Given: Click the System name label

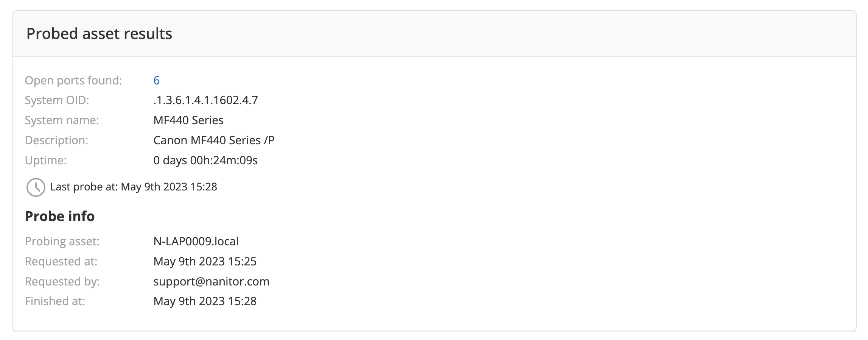Looking at the screenshot, I should point(62,120).
